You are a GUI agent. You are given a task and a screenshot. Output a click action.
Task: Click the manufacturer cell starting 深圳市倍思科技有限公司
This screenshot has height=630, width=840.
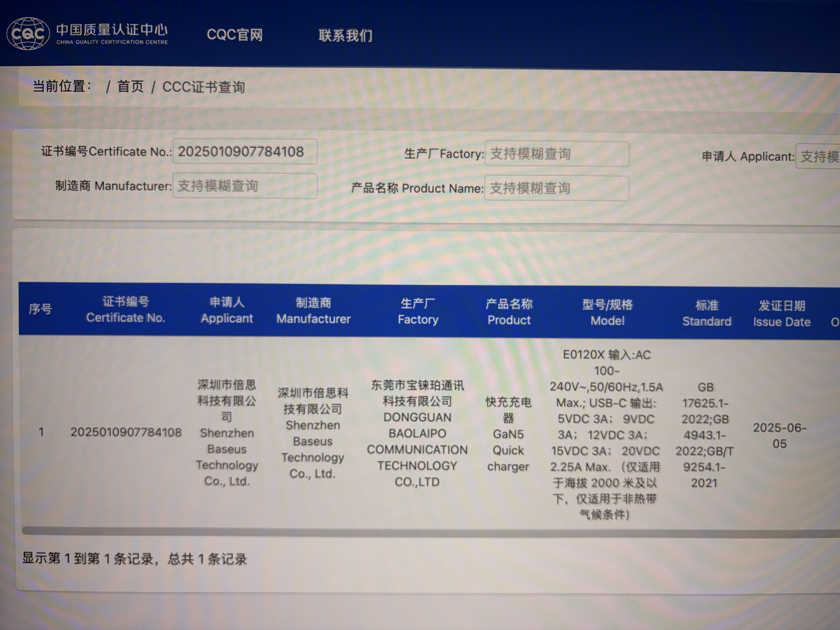313,433
